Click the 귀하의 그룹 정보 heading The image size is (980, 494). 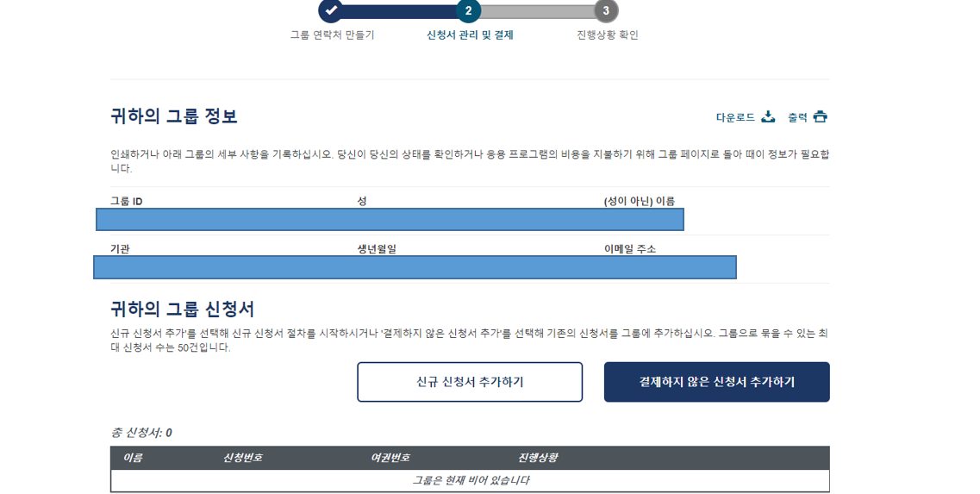point(174,116)
